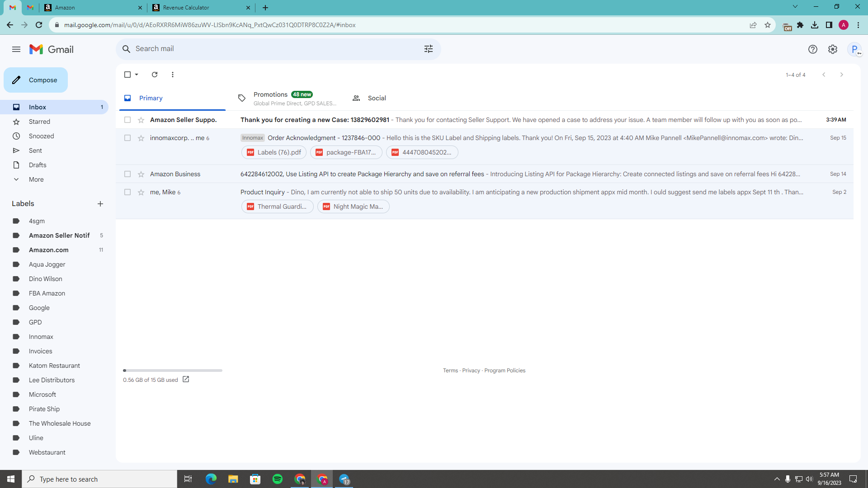Open the Gmail Support help icon

pyautogui.click(x=813, y=49)
